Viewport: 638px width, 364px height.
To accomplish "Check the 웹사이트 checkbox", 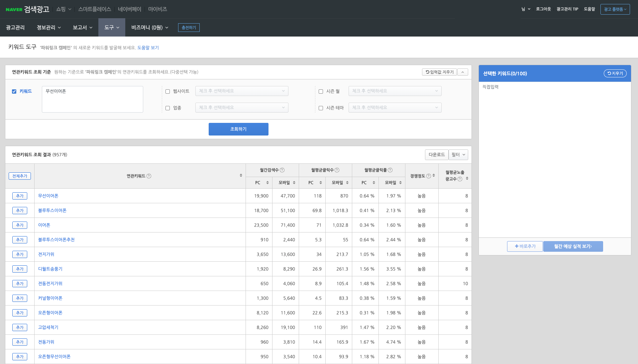I will (x=167, y=91).
